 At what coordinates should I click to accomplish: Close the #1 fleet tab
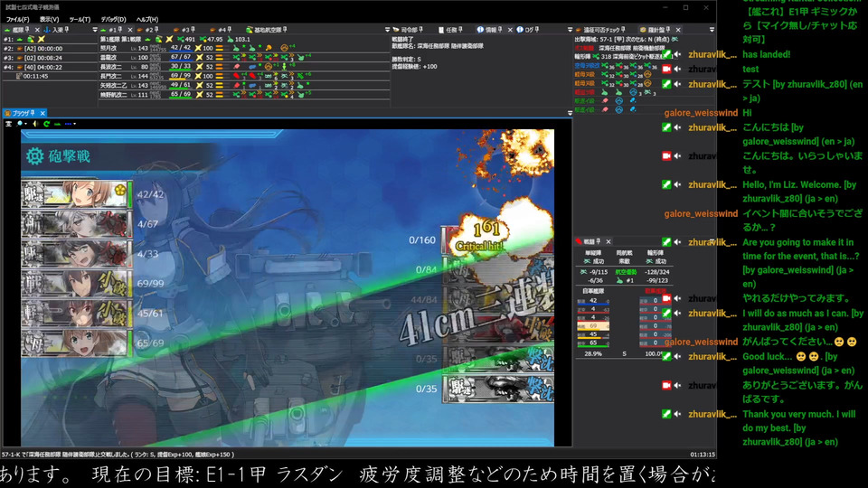[130, 30]
